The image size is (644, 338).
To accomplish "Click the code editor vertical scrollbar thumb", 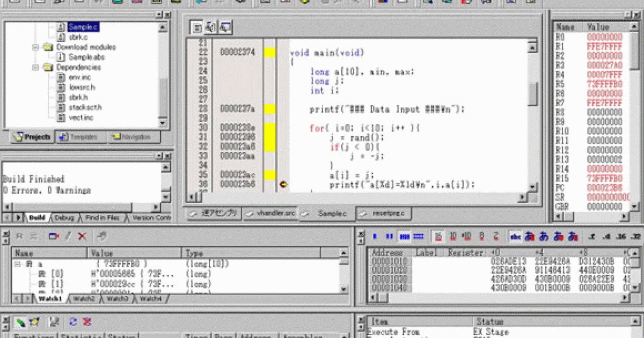I will [x=532, y=94].
